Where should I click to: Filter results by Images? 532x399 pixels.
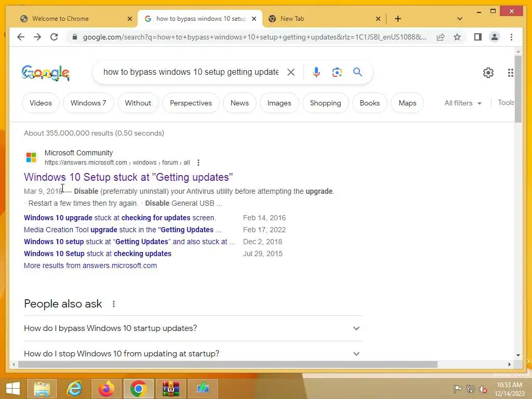279,103
